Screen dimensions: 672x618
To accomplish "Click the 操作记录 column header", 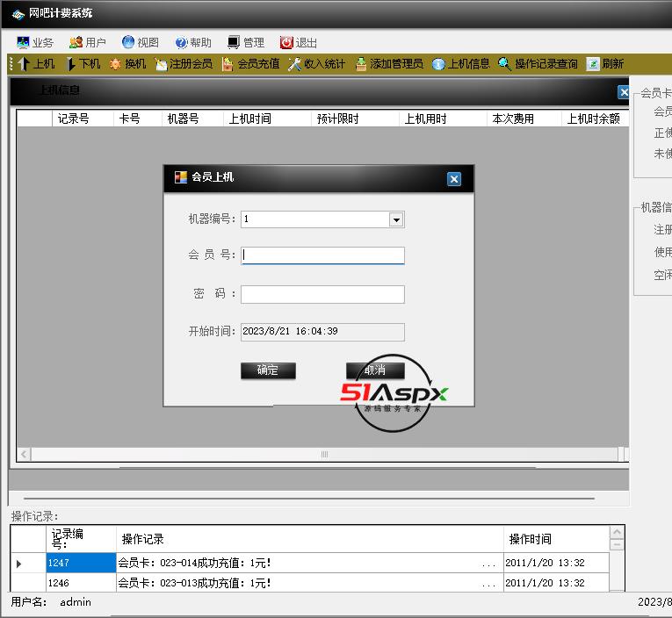I will [x=310, y=539].
